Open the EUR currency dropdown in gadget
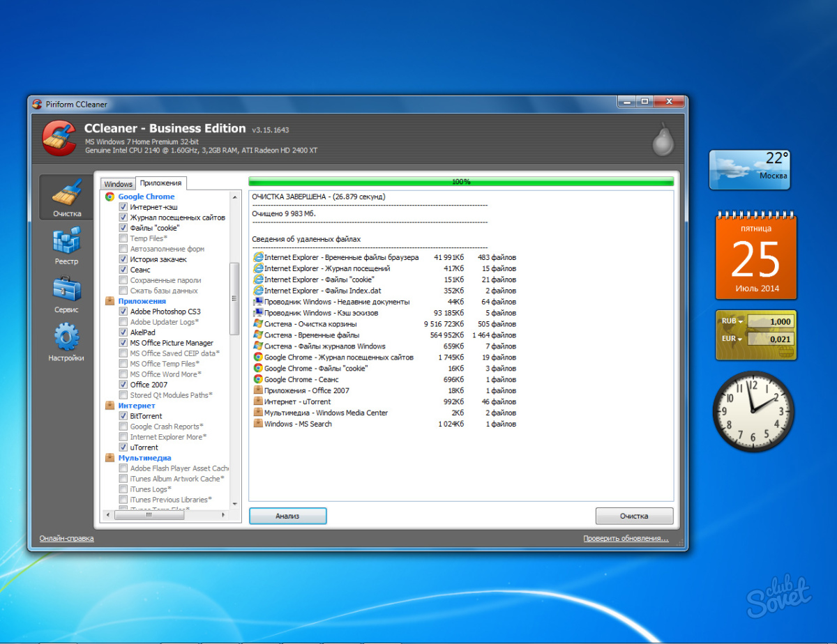The height and width of the screenshot is (644, 837). [x=732, y=339]
